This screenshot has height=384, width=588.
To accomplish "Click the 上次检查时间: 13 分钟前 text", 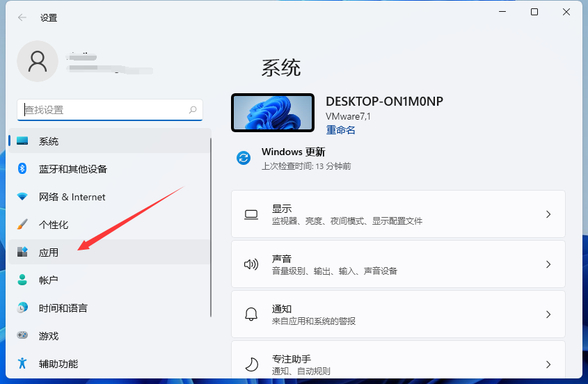I will 306,166.
